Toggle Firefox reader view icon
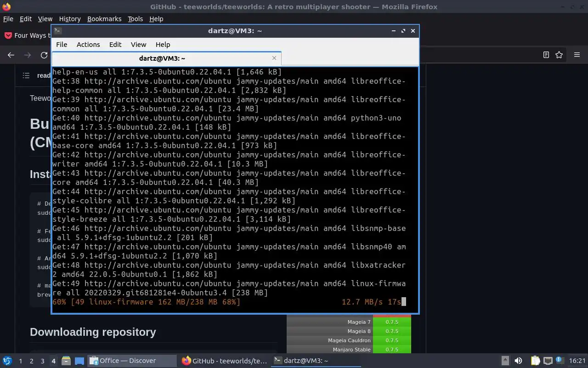Screen dimensions: 588x368 (546, 55)
